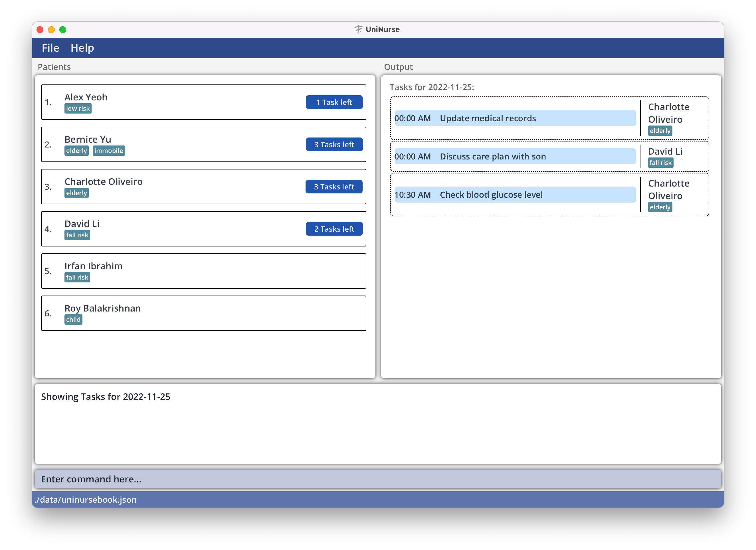The image size is (756, 550).
Task: Click the Discuss care plan with son task
Action: [515, 157]
